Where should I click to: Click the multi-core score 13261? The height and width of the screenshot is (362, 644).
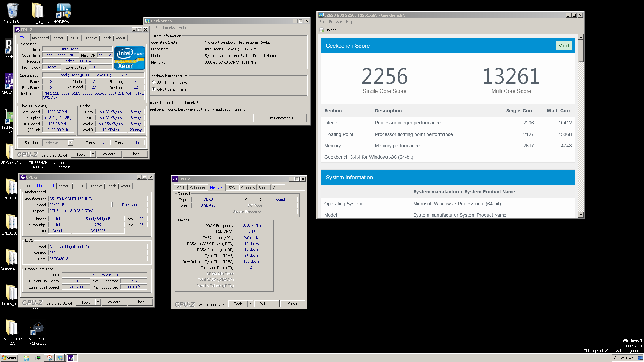[511, 76]
